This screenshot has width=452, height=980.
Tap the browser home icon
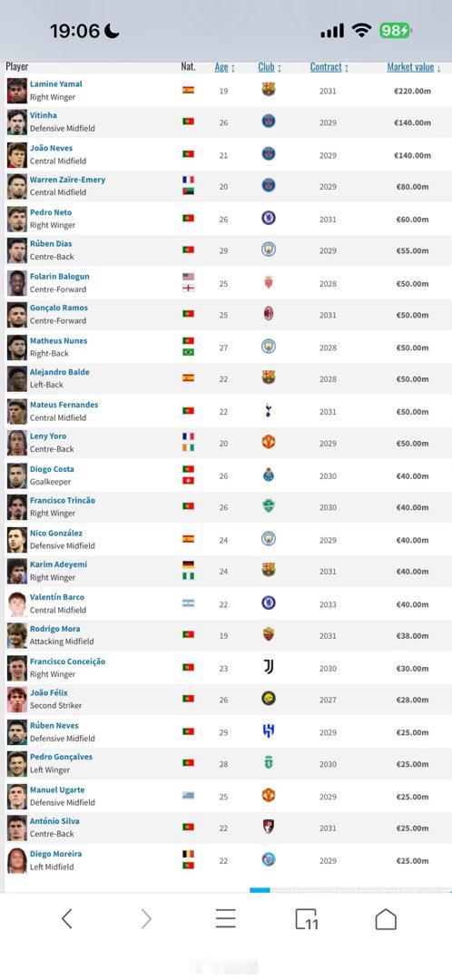(x=386, y=918)
